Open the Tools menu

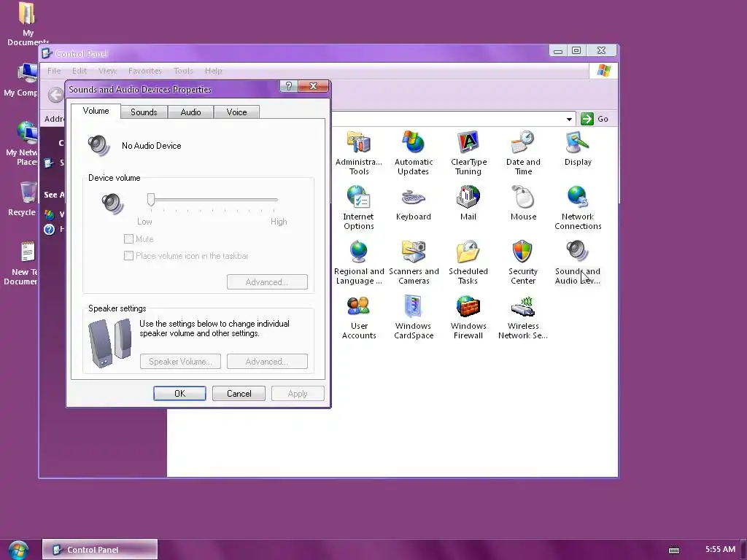(183, 71)
